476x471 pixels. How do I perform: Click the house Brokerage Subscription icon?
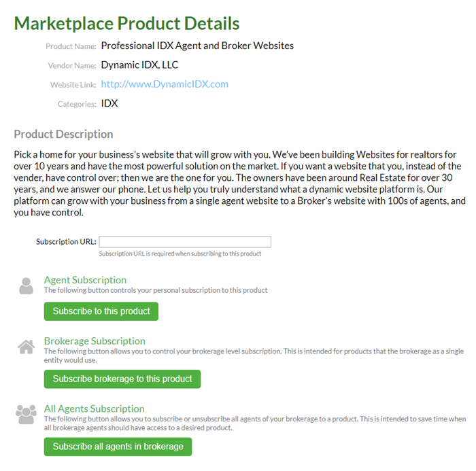tap(26, 347)
